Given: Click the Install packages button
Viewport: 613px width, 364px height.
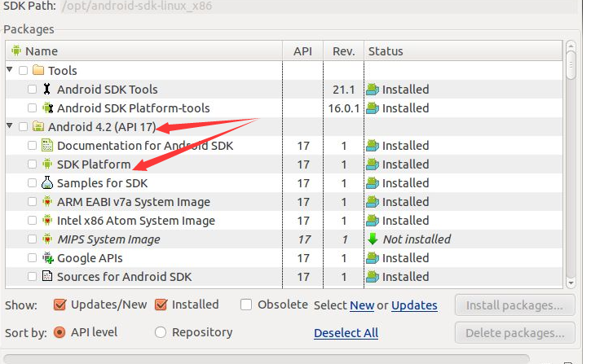Looking at the screenshot, I should point(515,305).
